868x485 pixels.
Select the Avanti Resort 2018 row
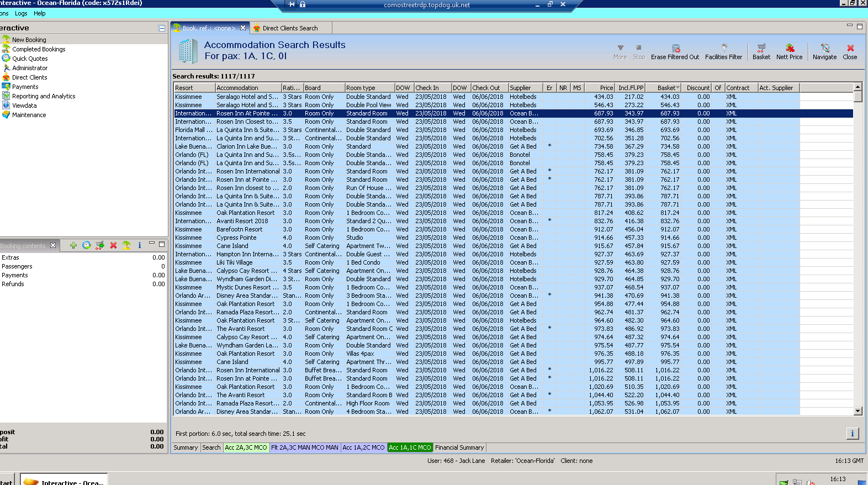tap(514, 221)
